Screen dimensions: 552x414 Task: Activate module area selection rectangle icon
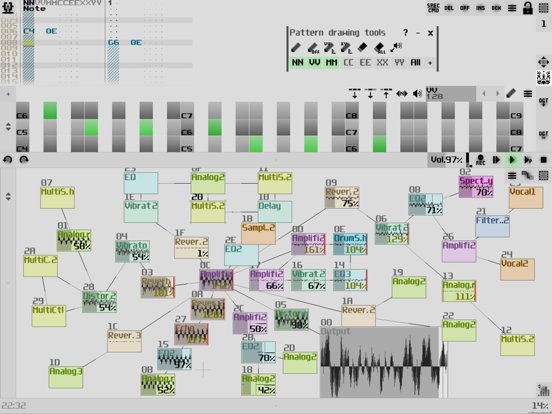(x=544, y=175)
